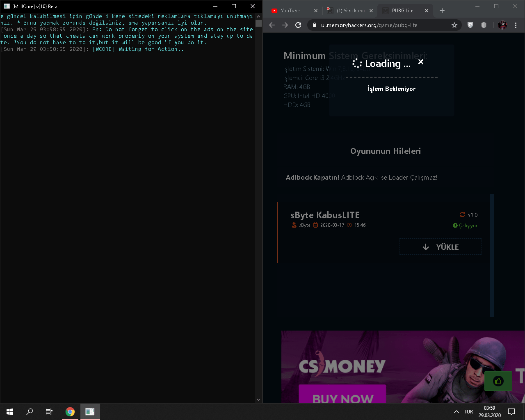Activate the MUICore console taskbar icon
Screen dimensions: 525x420
point(90,411)
